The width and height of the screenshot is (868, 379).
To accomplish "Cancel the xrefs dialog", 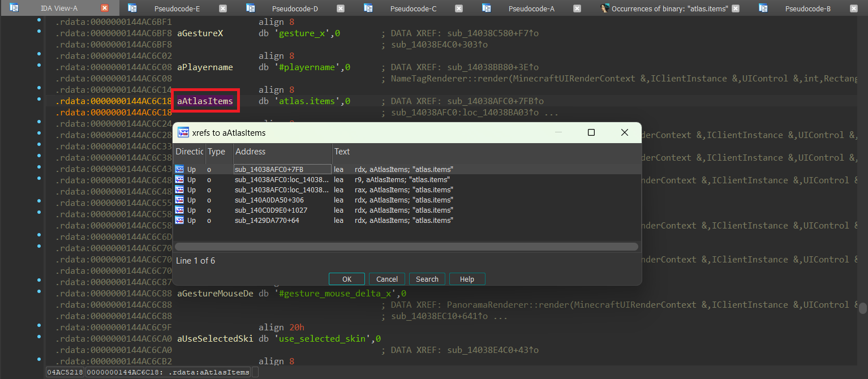I will pos(387,279).
